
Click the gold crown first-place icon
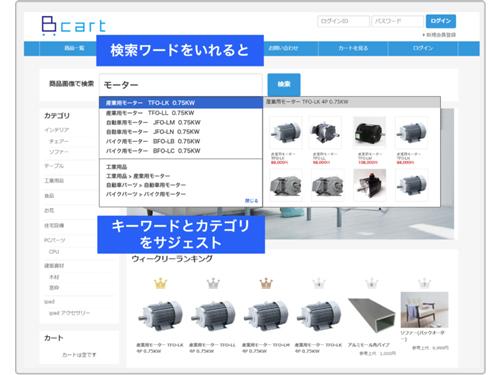[160, 284]
